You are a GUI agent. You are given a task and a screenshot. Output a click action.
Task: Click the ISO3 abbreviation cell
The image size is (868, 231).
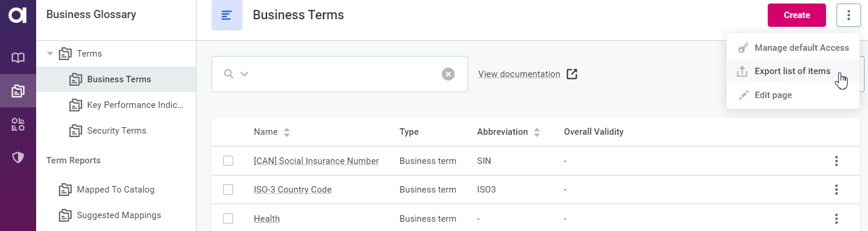pos(486,190)
